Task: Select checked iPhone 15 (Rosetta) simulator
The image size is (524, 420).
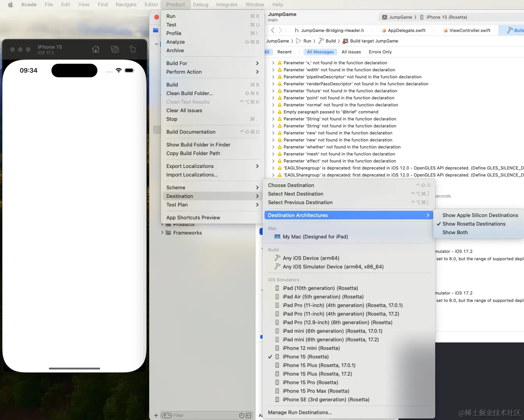Action: [349, 357]
